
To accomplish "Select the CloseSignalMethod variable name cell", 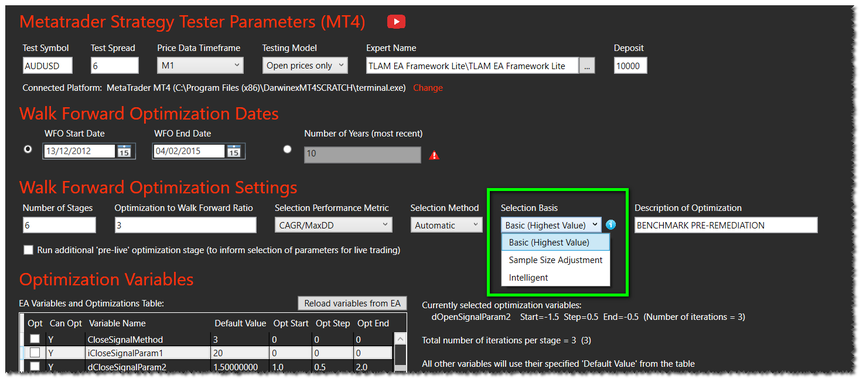I will point(149,339).
